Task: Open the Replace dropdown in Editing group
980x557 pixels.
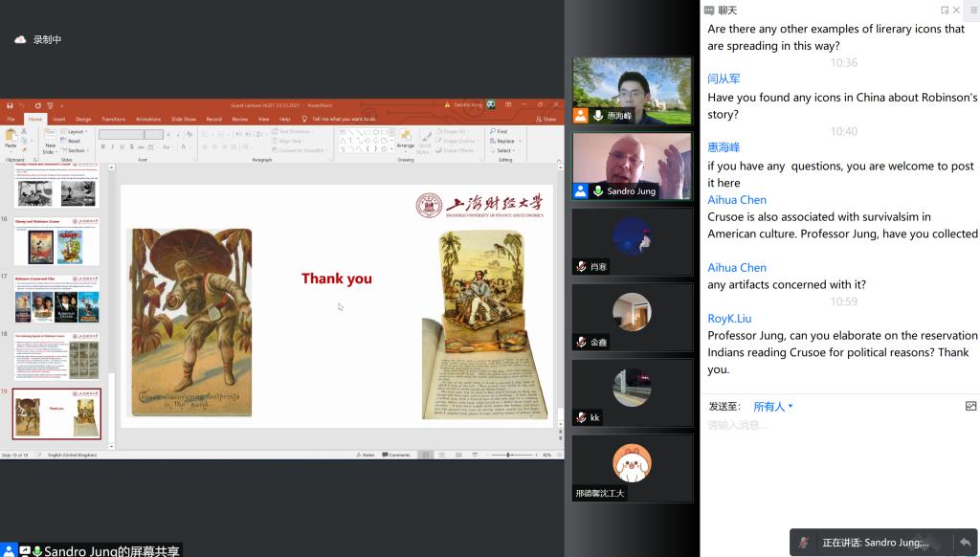Action: pos(504,141)
